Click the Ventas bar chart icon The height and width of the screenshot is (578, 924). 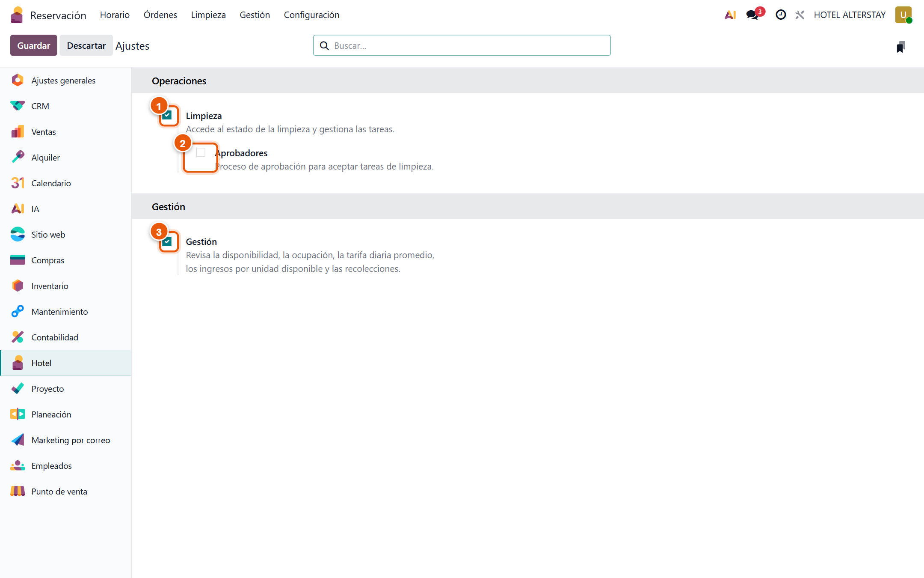[18, 131]
